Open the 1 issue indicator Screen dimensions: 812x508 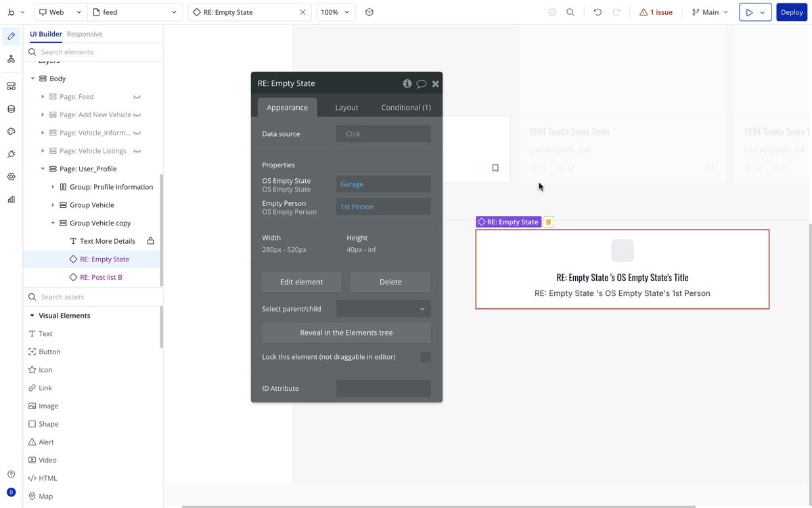coord(656,12)
